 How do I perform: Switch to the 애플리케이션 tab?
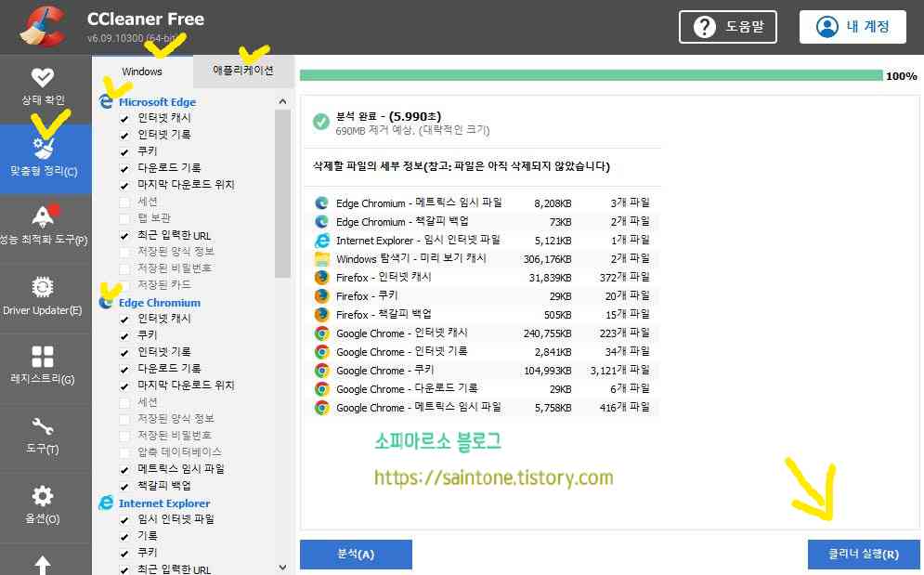(243, 71)
